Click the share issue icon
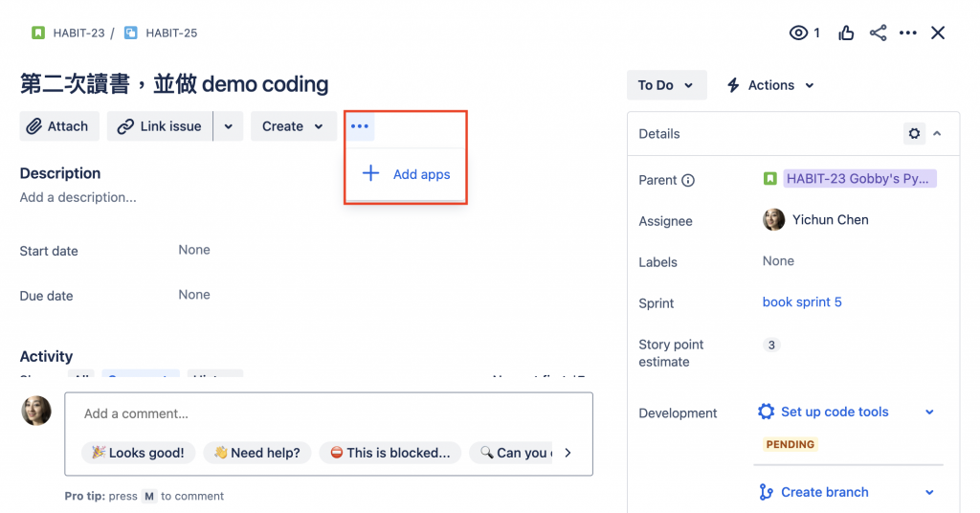This screenshot has width=980, height=513. 878,33
